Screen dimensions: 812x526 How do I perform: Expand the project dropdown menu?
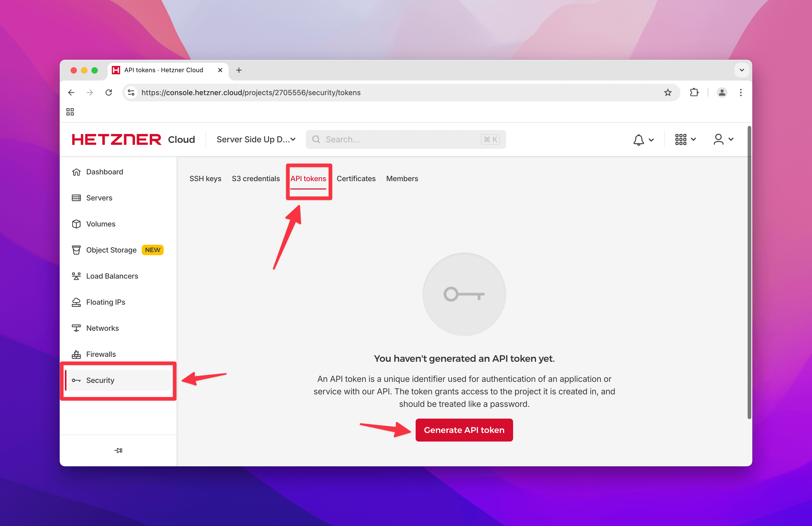(256, 139)
